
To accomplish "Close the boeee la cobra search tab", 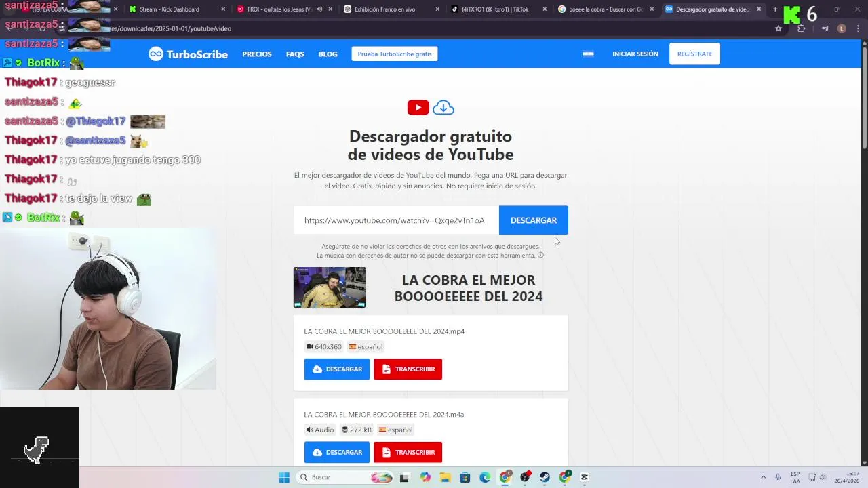I will (x=652, y=9).
